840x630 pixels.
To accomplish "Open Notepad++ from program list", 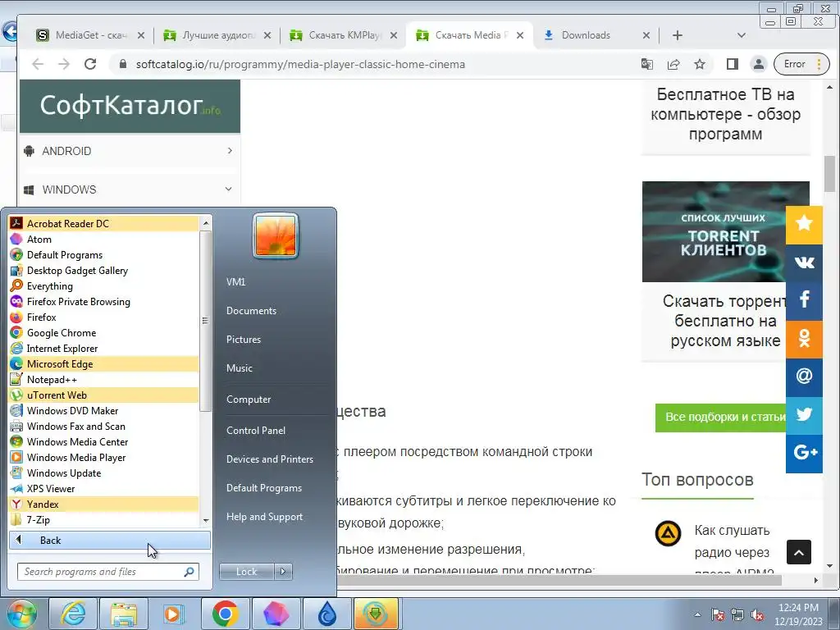I will pos(104,379).
